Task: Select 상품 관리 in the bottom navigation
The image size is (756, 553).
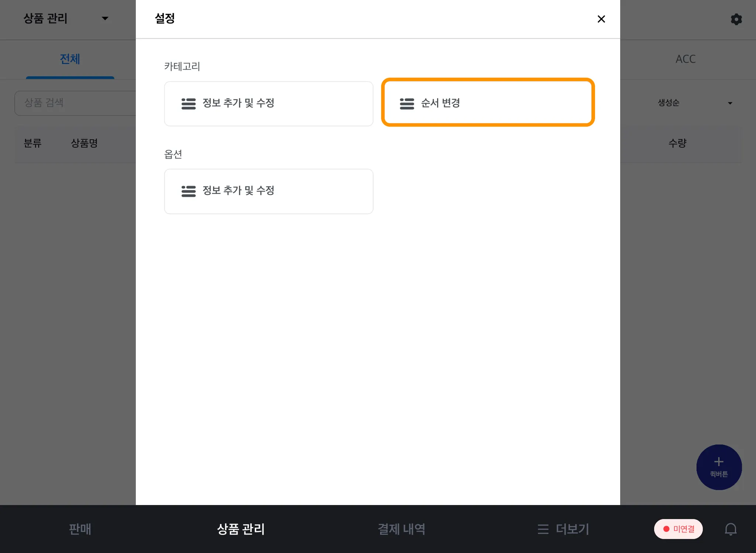Action: tap(241, 529)
